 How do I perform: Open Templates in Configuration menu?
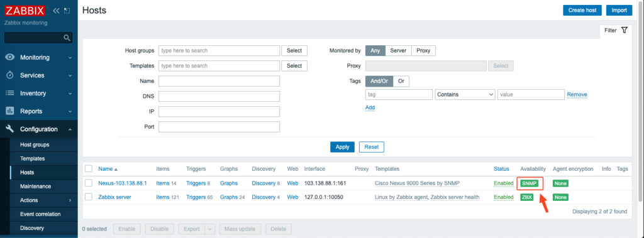pyautogui.click(x=33, y=158)
